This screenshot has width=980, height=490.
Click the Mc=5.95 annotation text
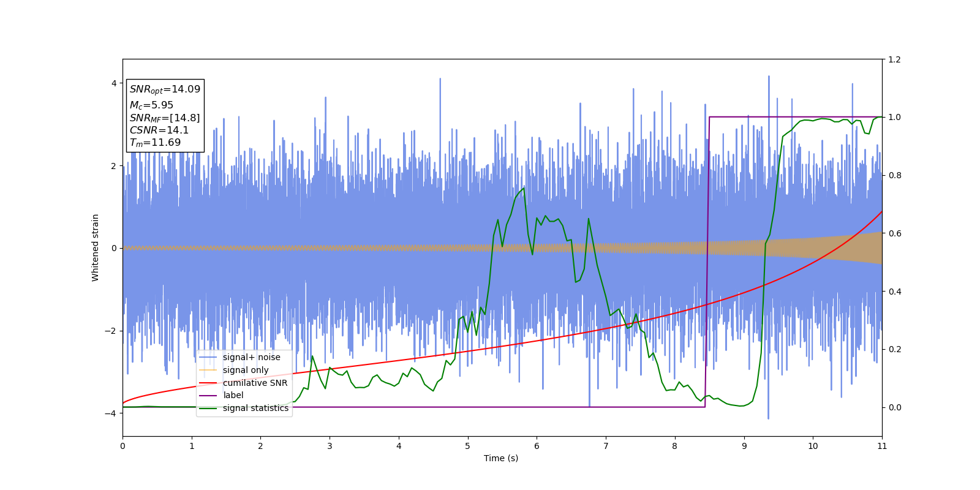(x=151, y=105)
